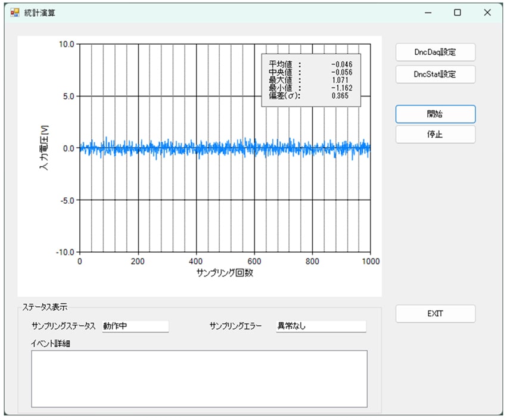
Task: Click the 平均値 row in the legend
Action: tap(310, 64)
